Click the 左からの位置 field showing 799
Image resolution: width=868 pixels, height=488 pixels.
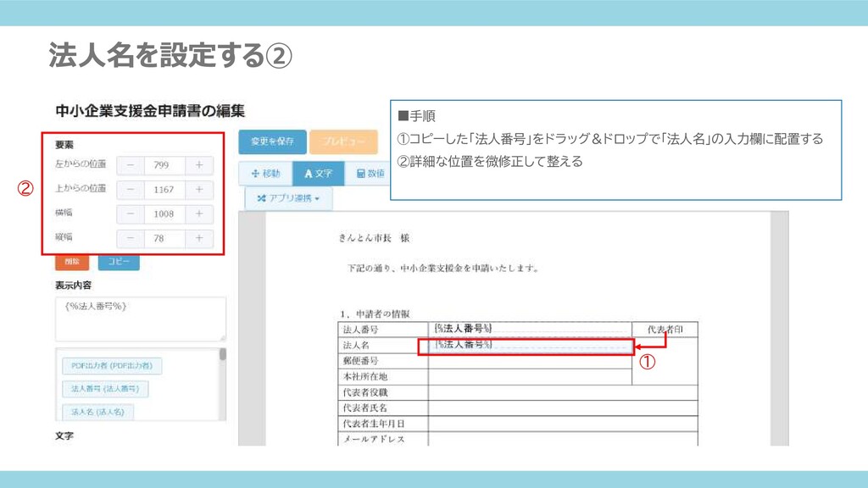point(165,165)
